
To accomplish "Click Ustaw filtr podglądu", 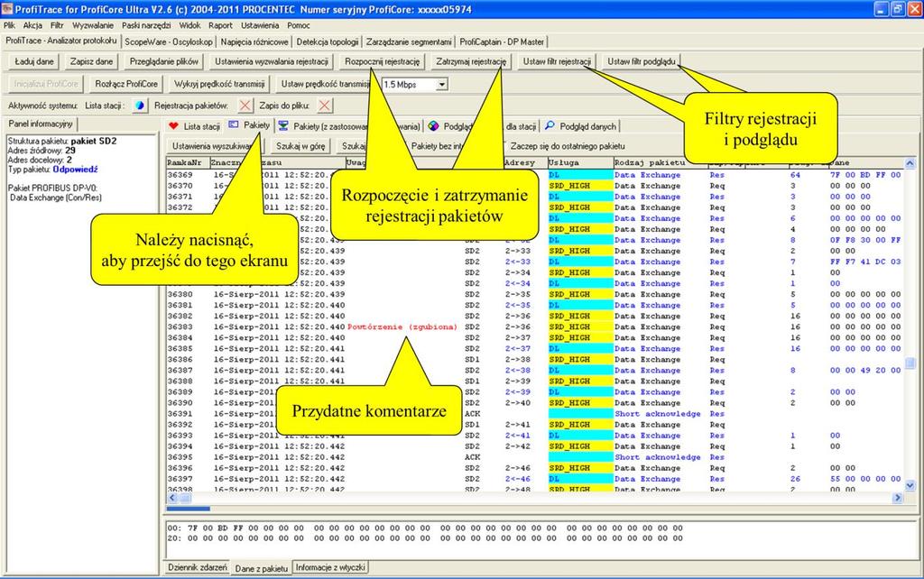I will coord(642,61).
